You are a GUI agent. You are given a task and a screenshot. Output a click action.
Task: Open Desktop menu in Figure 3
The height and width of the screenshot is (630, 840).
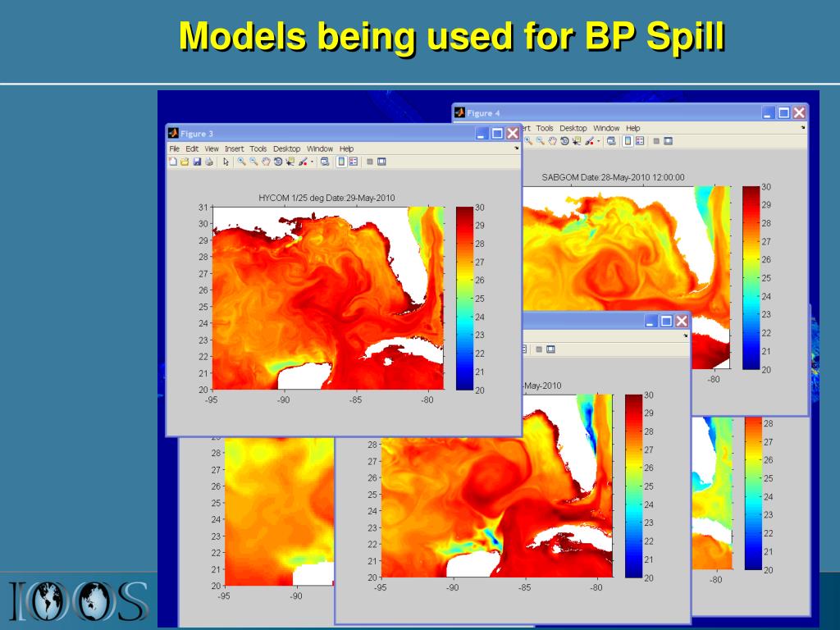point(286,148)
